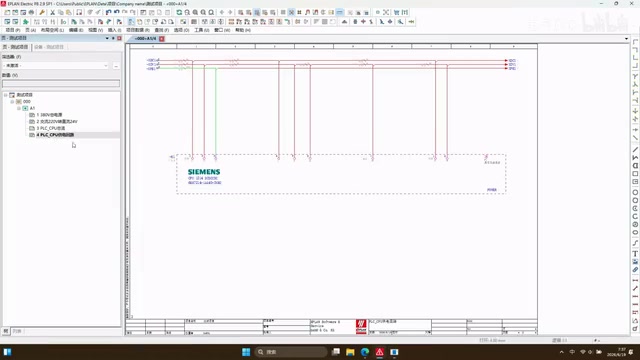Pin the page navigator panel
This screenshot has height=360, width=640.
pyautogui.click(x=113, y=38)
